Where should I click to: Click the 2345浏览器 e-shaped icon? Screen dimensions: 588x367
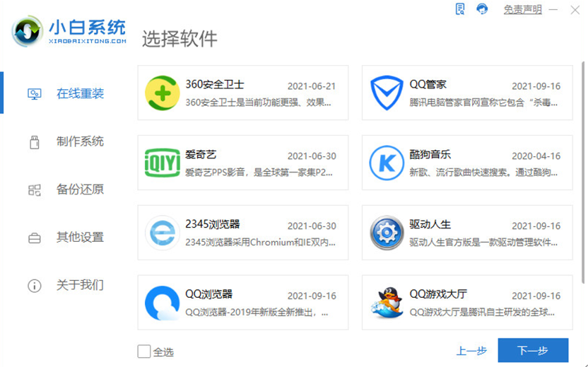point(163,233)
